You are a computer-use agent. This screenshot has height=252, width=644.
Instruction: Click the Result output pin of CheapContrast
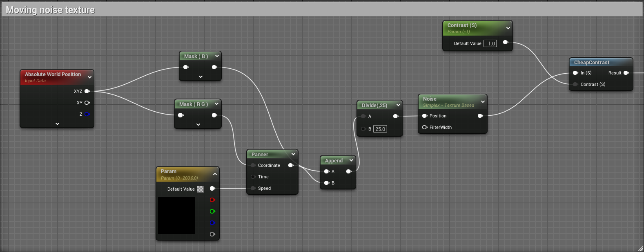click(626, 73)
